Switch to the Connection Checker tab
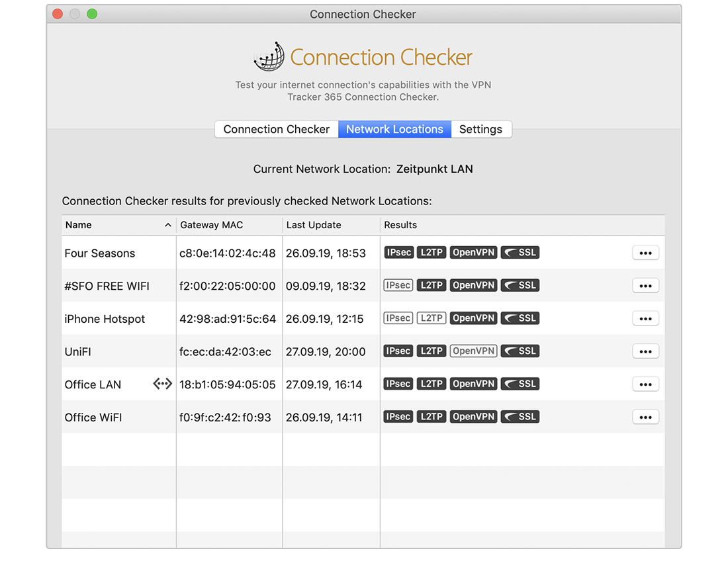 tap(276, 130)
